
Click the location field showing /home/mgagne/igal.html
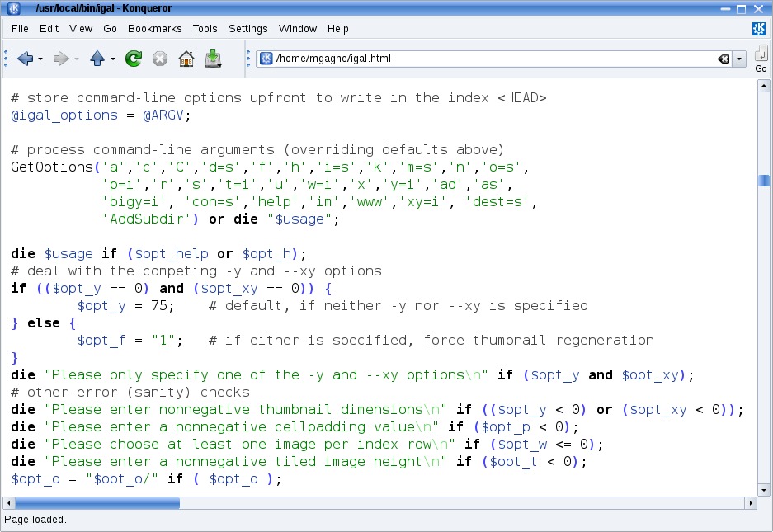(x=487, y=59)
